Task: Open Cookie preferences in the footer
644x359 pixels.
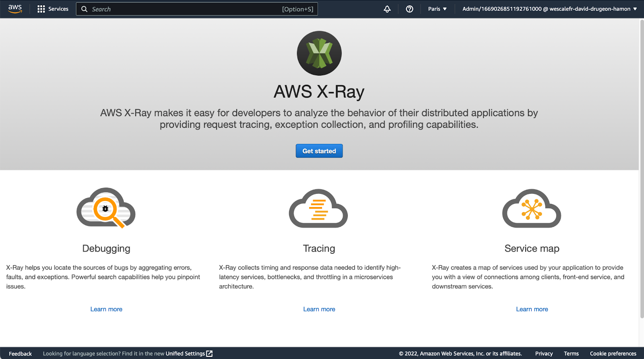Action: point(613,354)
